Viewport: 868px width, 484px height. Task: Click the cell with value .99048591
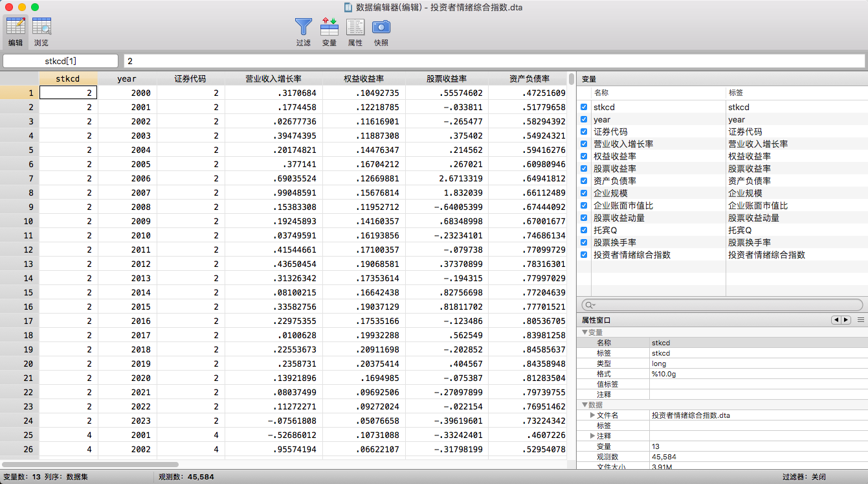coord(273,192)
